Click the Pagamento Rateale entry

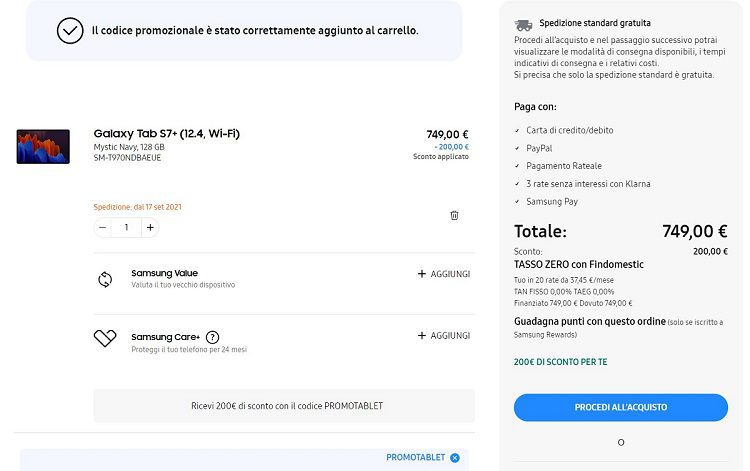(564, 166)
